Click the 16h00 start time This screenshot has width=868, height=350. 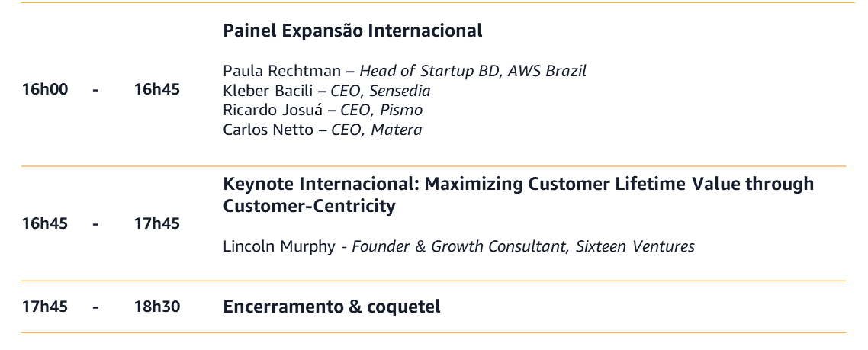pos(45,89)
